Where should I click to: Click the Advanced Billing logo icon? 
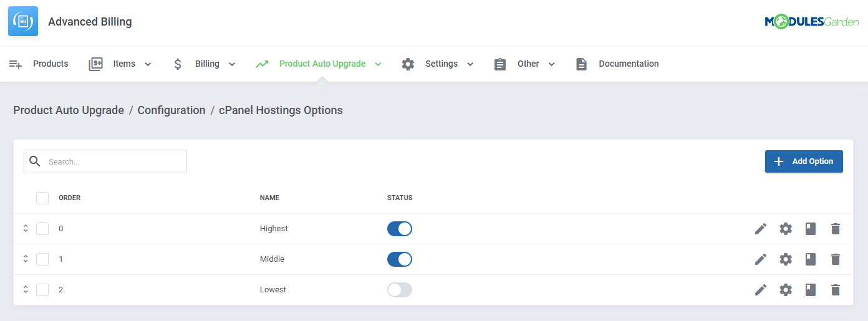[x=23, y=22]
